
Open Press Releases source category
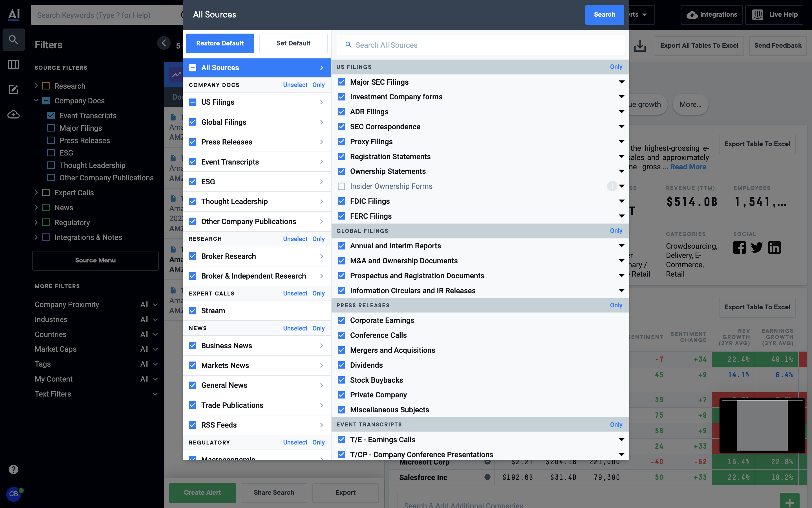coord(257,142)
